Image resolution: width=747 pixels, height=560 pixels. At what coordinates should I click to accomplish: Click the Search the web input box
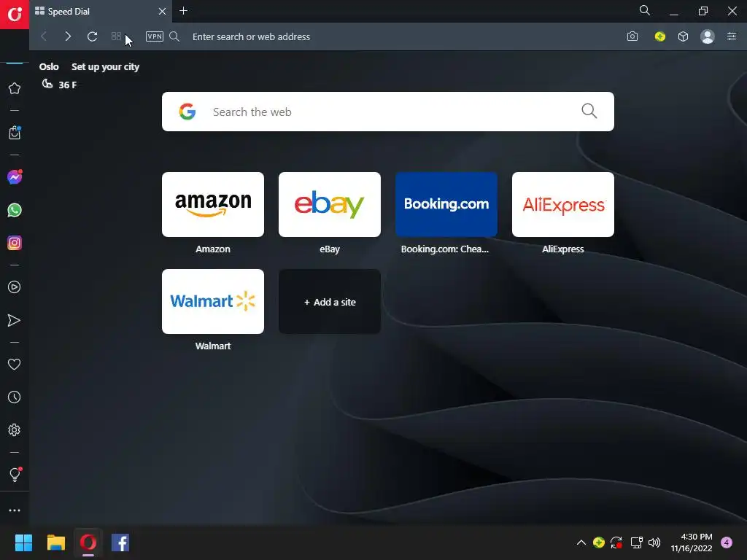pyautogui.click(x=388, y=112)
